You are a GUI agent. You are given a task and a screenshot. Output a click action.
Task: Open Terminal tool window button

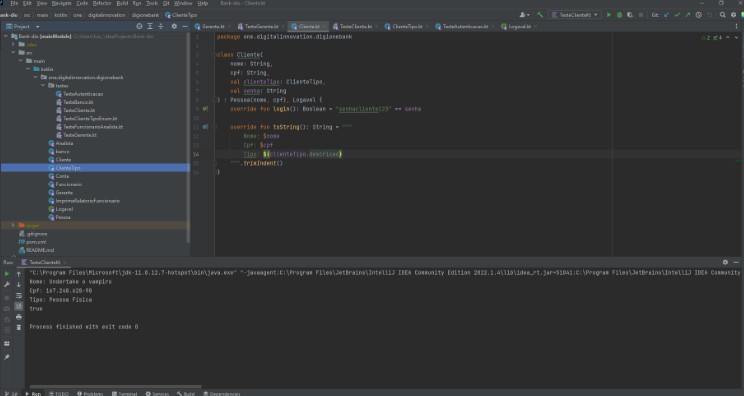click(x=124, y=393)
